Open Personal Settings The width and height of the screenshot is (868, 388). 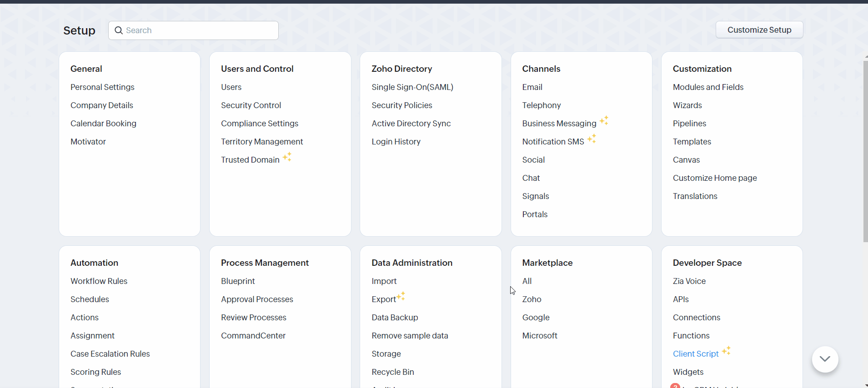[x=102, y=87]
